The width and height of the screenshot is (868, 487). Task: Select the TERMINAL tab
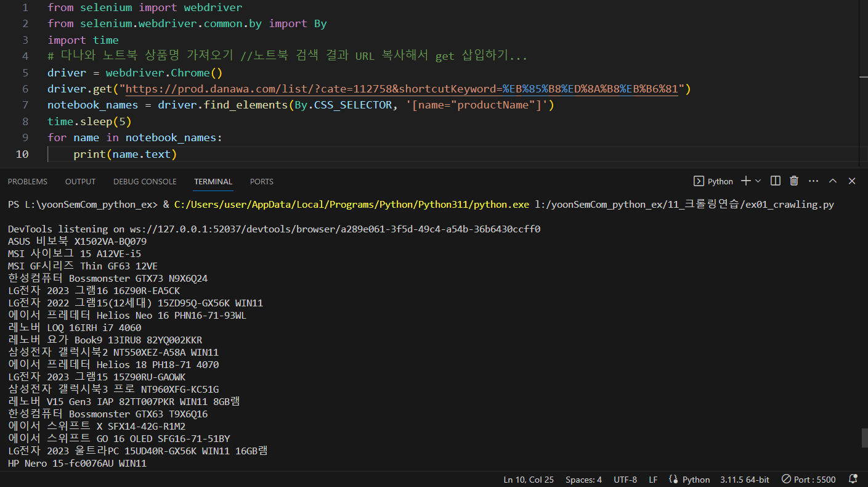click(x=213, y=181)
